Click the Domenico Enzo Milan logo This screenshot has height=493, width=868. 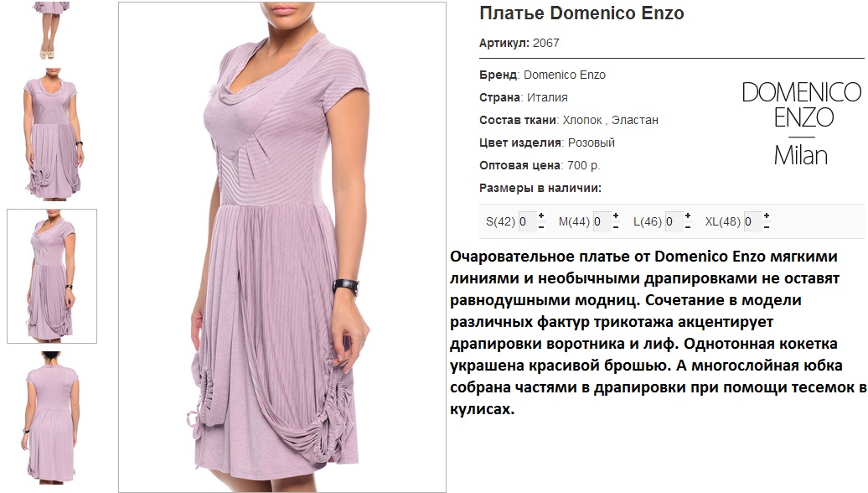[801, 124]
